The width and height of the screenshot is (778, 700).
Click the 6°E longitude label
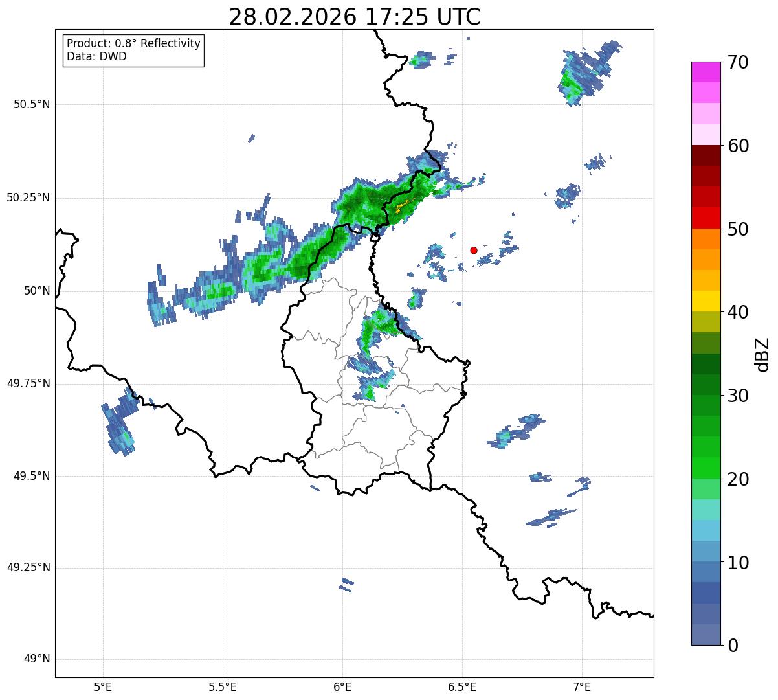click(342, 687)
